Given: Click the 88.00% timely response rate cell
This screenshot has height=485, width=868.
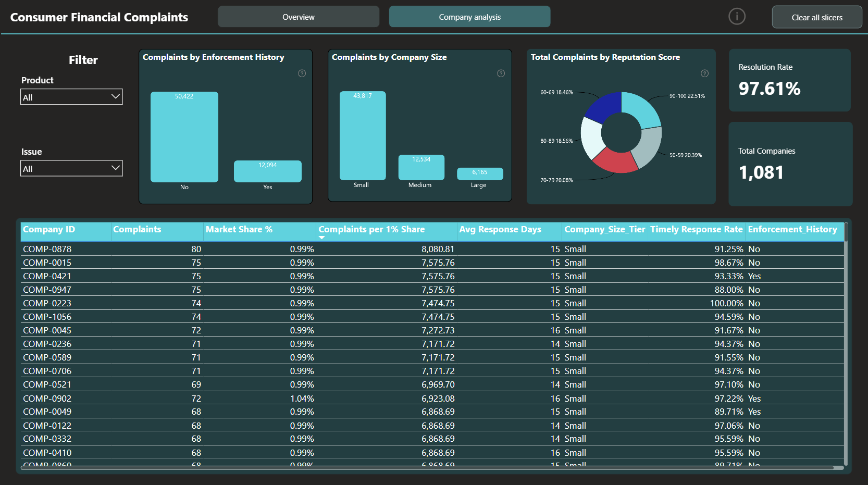Looking at the screenshot, I should coord(729,290).
